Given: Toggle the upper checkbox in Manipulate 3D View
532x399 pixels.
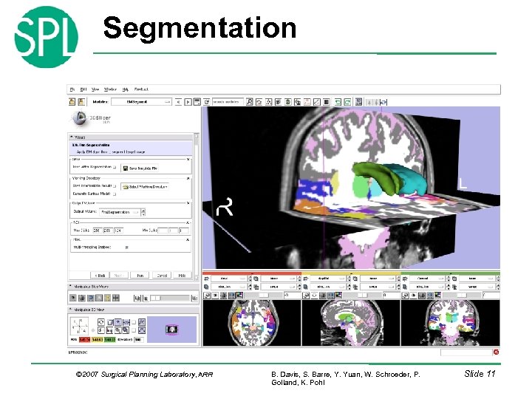Looking at the screenshot, I should coord(134,321).
